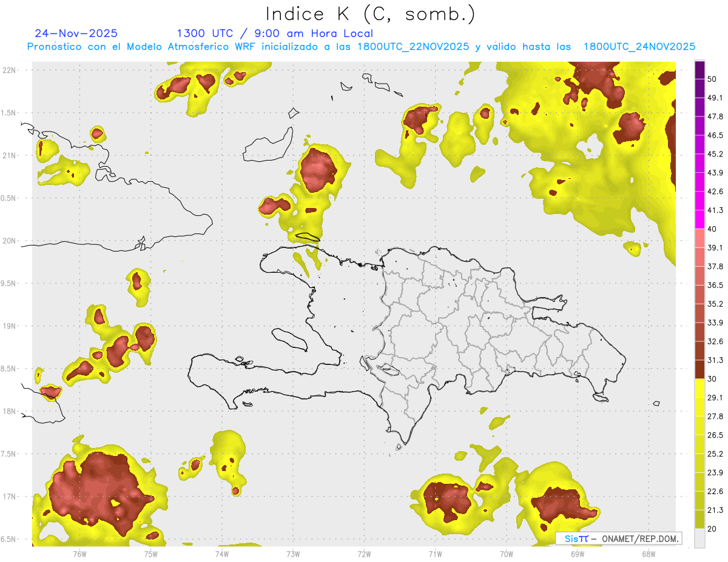Screen dimensions: 728x562
Task: Click the '76W' longitude axis label
Action: point(79,554)
